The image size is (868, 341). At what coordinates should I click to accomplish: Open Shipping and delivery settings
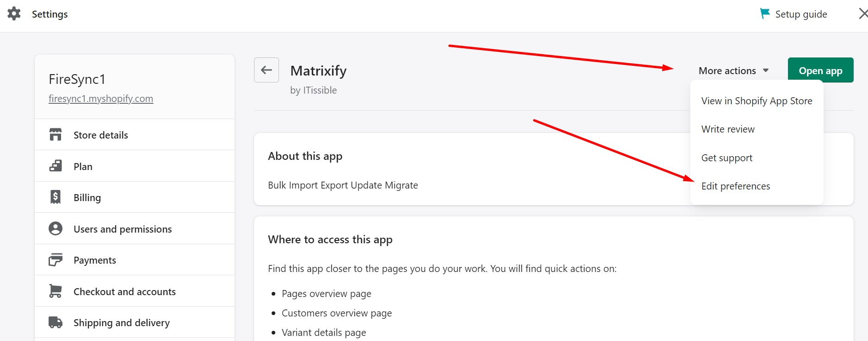pyautogui.click(x=135, y=322)
